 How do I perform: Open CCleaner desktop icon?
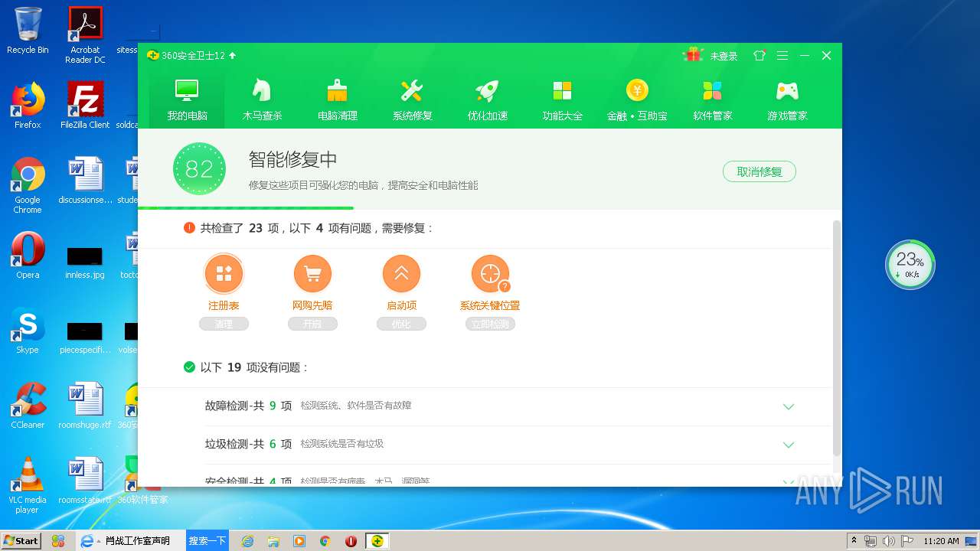pos(28,406)
